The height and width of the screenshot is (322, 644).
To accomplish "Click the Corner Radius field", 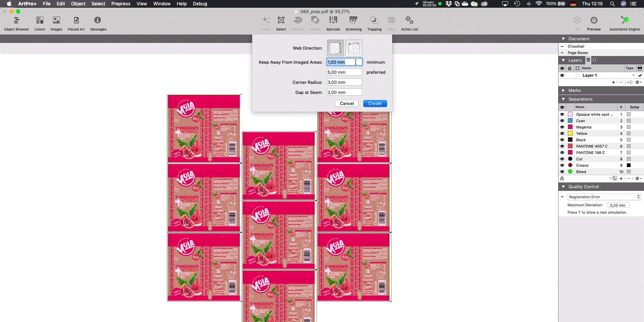I will click(344, 82).
